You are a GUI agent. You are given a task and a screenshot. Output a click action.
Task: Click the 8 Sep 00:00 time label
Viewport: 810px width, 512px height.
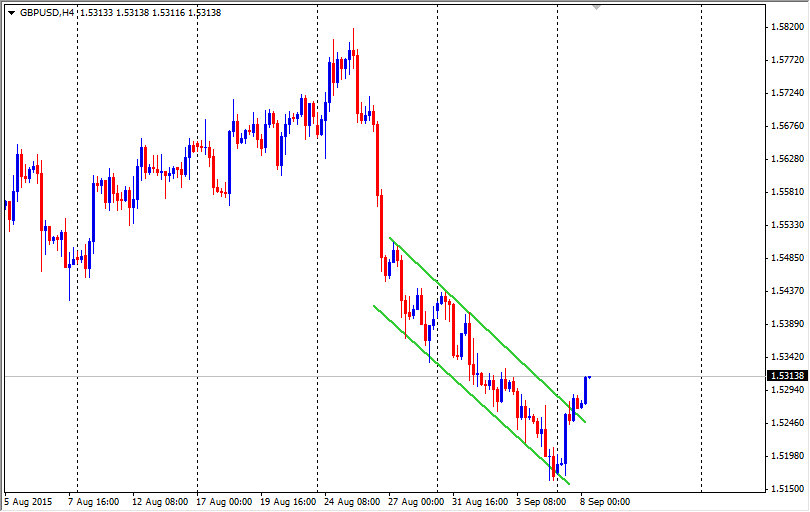(x=605, y=502)
